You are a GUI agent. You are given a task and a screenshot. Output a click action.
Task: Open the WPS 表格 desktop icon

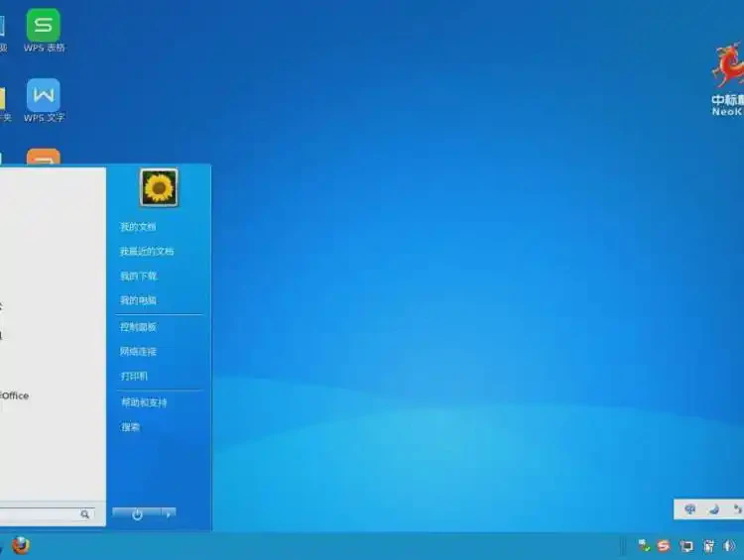(43, 27)
